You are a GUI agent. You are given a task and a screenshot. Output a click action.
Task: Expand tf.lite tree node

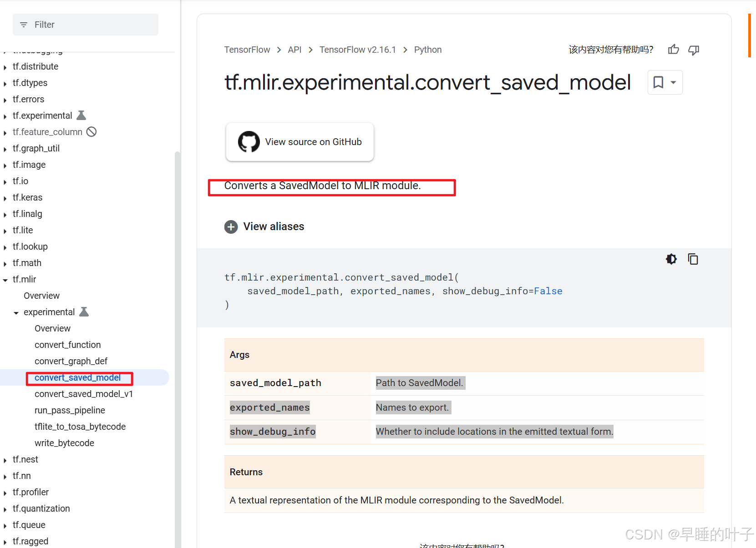(5, 231)
